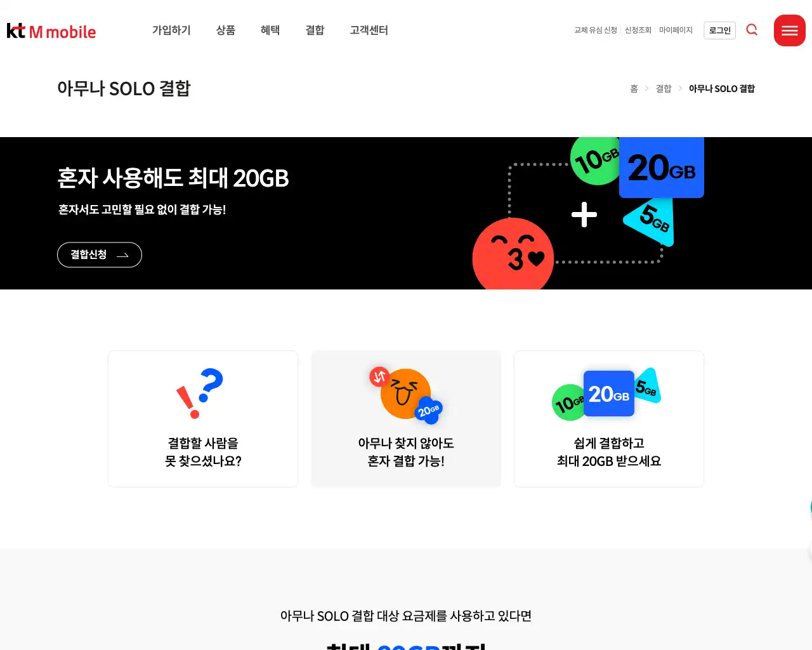The height and width of the screenshot is (650, 812).
Task: Click the blue 20GB square in banner
Action: point(662,168)
